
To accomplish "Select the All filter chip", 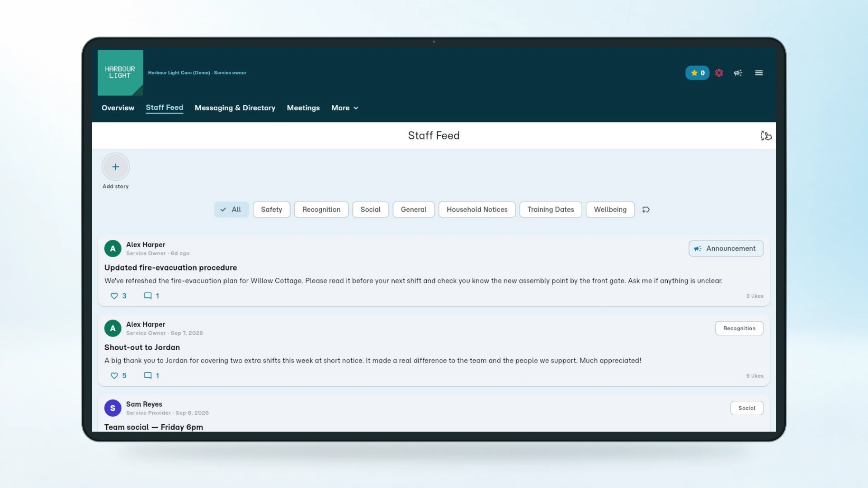I will (x=231, y=210).
